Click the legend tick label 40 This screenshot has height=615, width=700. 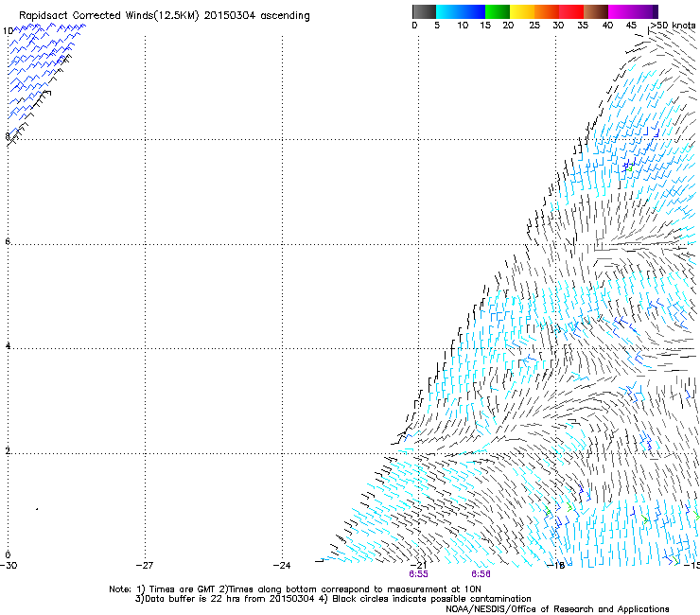click(x=607, y=26)
